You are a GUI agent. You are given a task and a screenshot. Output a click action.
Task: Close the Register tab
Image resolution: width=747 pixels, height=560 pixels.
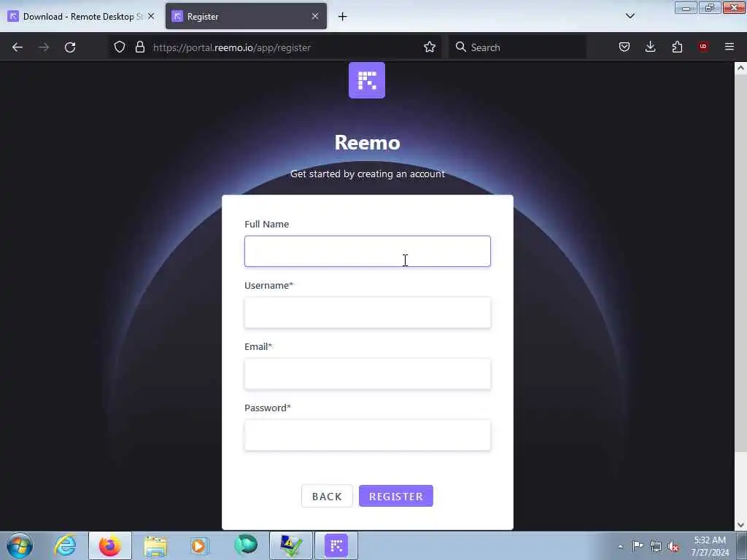tap(315, 16)
